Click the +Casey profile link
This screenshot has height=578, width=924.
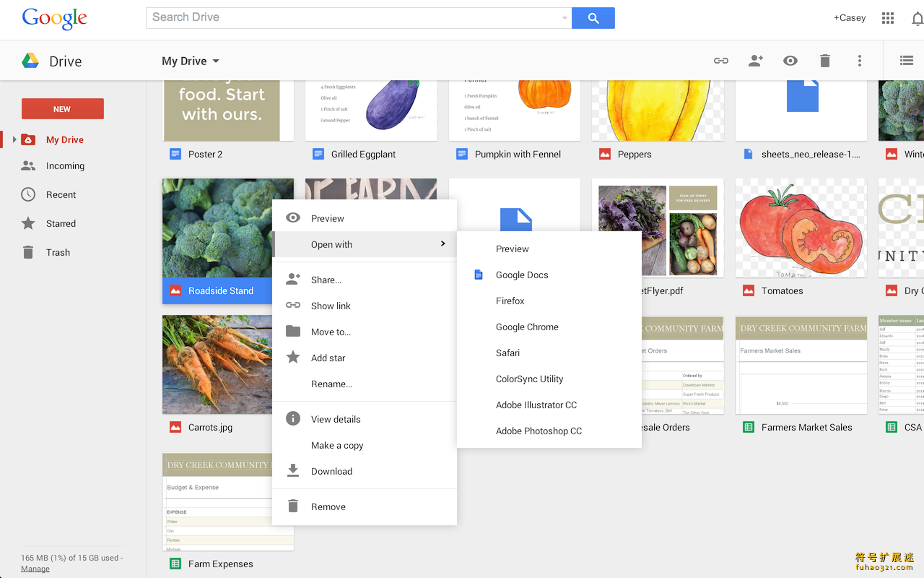pyautogui.click(x=850, y=18)
